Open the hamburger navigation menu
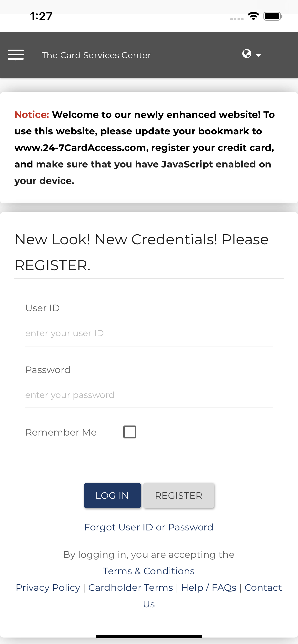Viewport: 298px width, 644px height. [x=16, y=55]
